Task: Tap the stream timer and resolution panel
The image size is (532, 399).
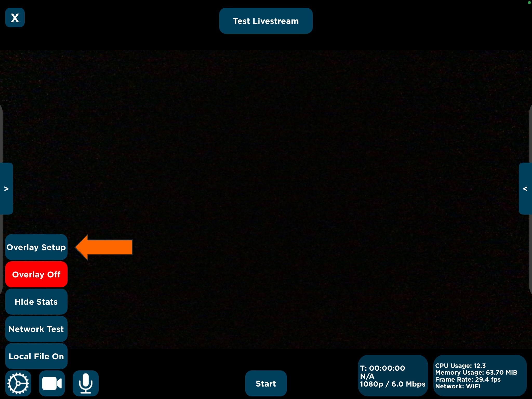Action: click(393, 376)
